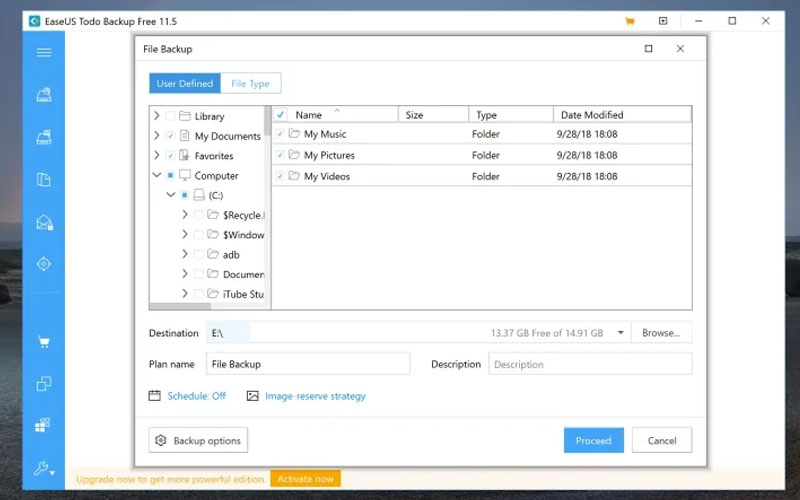
Task: Expand the Favorites tree node
Action: coord(157,155)
